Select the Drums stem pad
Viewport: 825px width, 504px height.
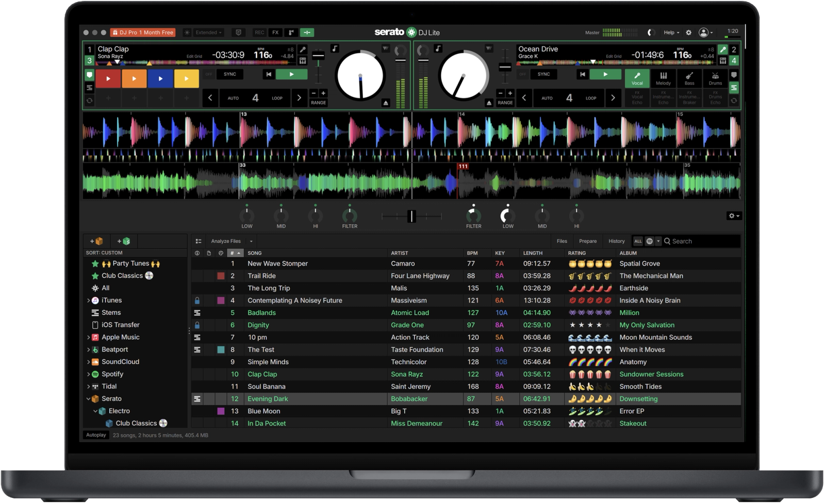[715, 78]
